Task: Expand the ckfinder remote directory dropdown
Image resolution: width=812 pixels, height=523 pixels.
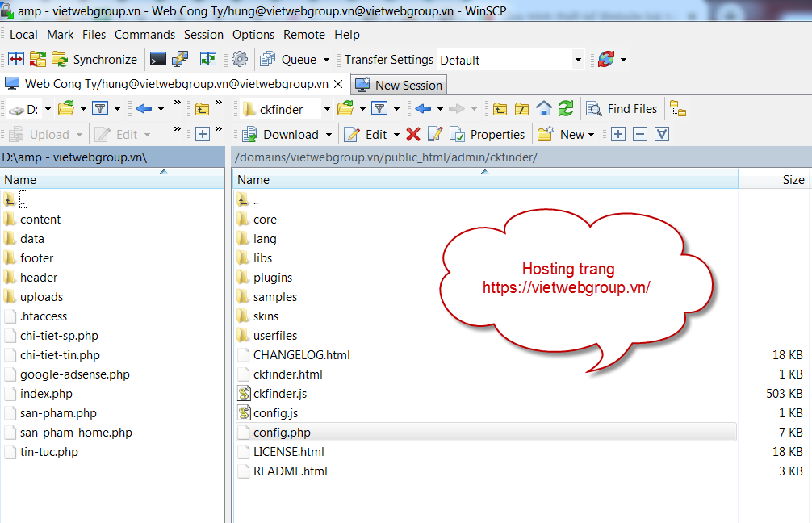Action: [x=327, y=109]
